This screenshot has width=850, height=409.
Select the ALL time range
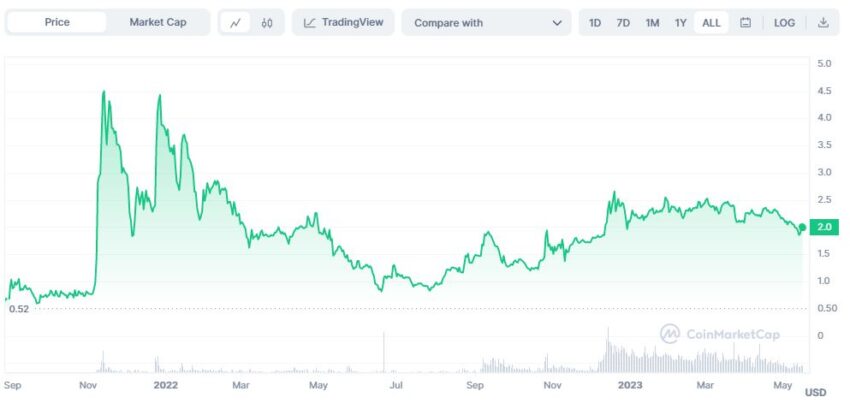point(711,22)
